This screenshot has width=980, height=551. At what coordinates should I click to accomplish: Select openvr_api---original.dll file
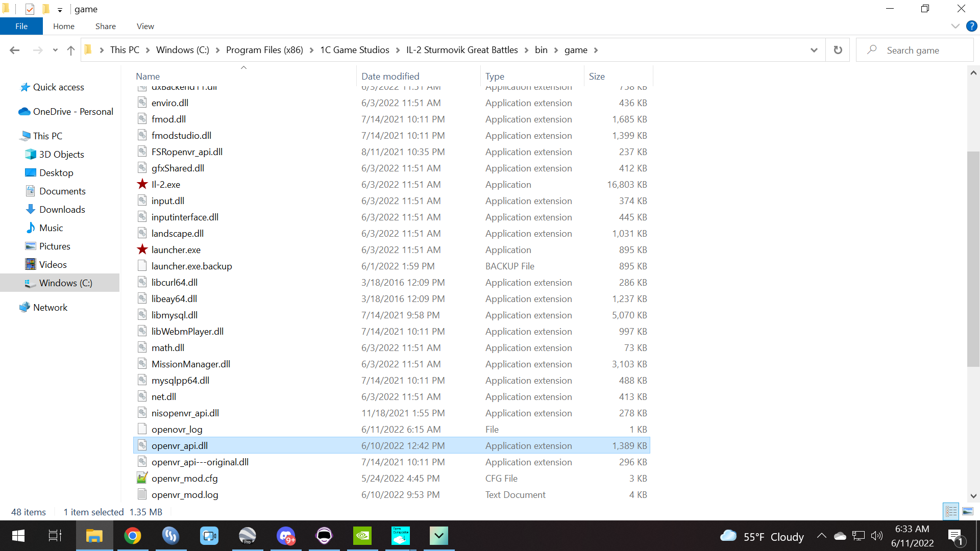(x=200, y=462)
